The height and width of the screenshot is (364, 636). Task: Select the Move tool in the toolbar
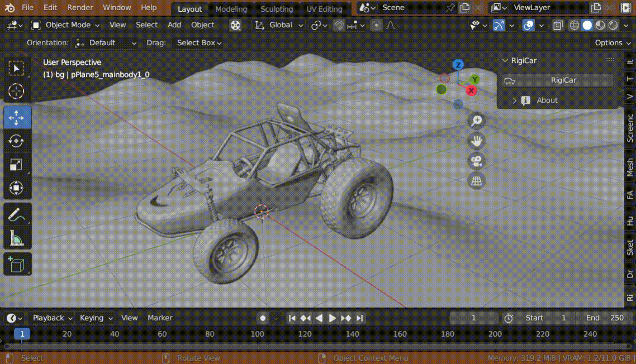coord(17,117)
